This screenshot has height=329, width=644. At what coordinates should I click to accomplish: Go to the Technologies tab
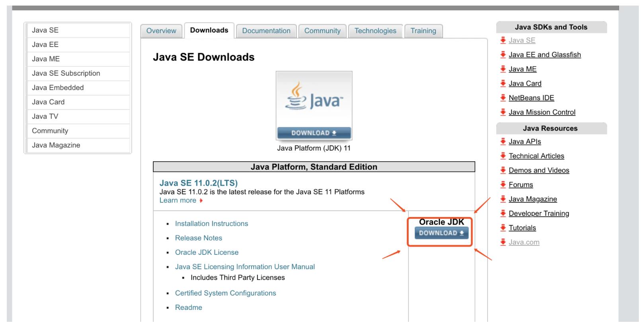375,31
